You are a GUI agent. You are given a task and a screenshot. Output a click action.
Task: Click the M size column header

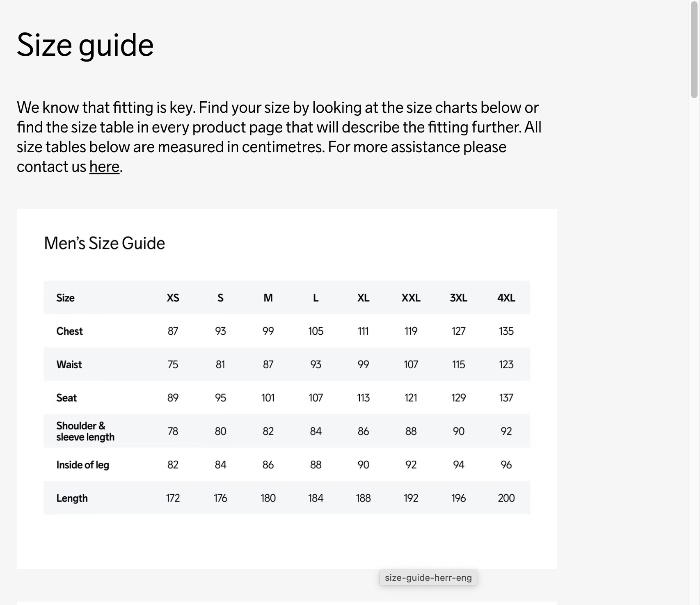click(268, 298)
